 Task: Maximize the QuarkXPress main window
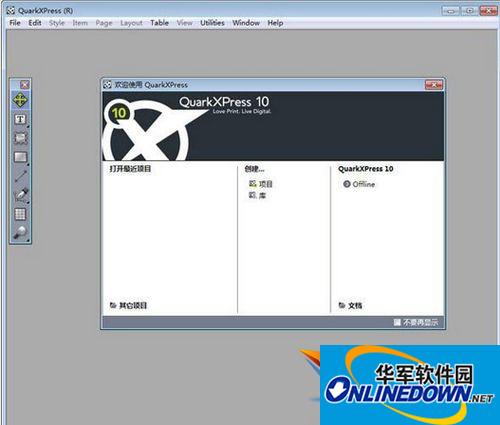[x=469, y=11]
